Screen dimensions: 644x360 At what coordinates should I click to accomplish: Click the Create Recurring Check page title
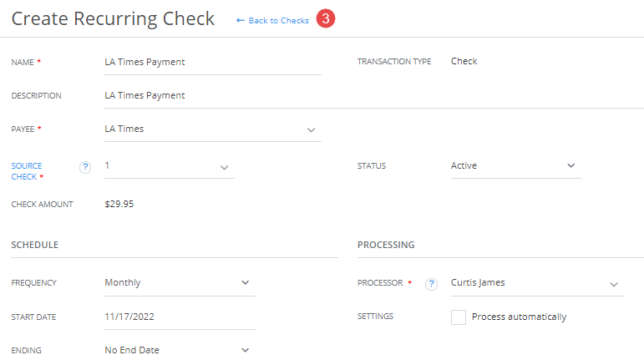(x=113, y=19)
